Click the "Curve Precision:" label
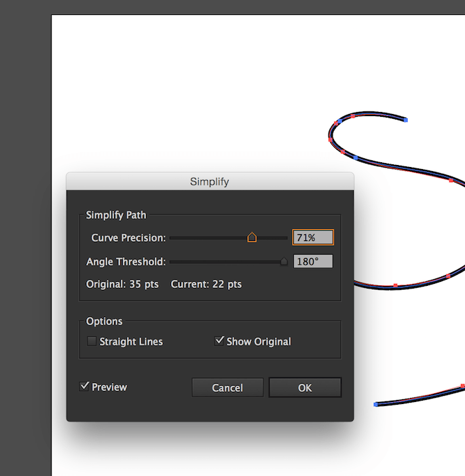The height and width of the screenshot is (476, 465). [128, 238]
